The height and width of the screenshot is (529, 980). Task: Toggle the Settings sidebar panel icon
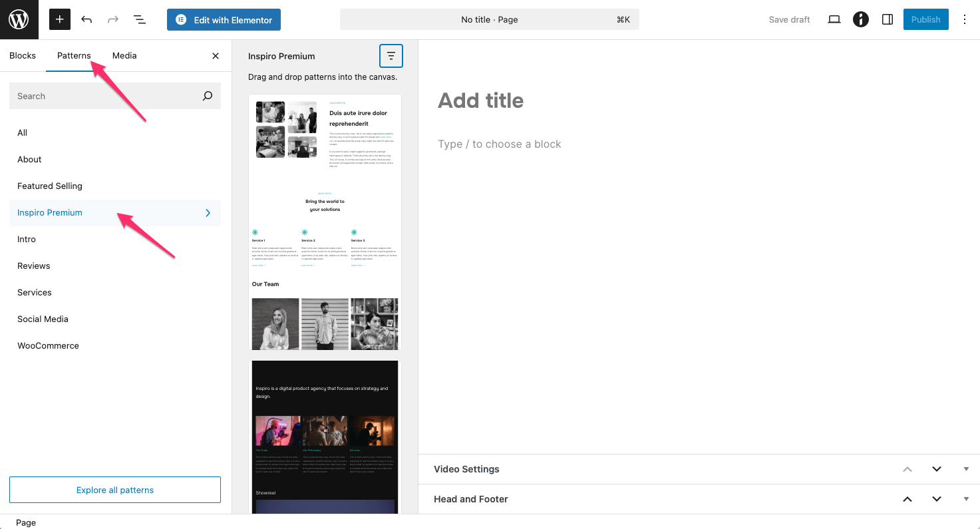[887, 19]
